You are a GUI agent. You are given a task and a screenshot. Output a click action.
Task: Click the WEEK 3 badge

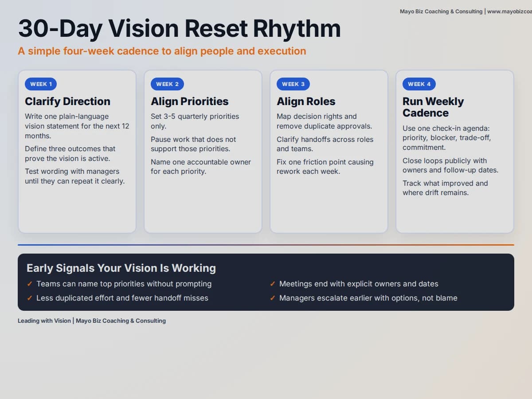click(293, 84)
